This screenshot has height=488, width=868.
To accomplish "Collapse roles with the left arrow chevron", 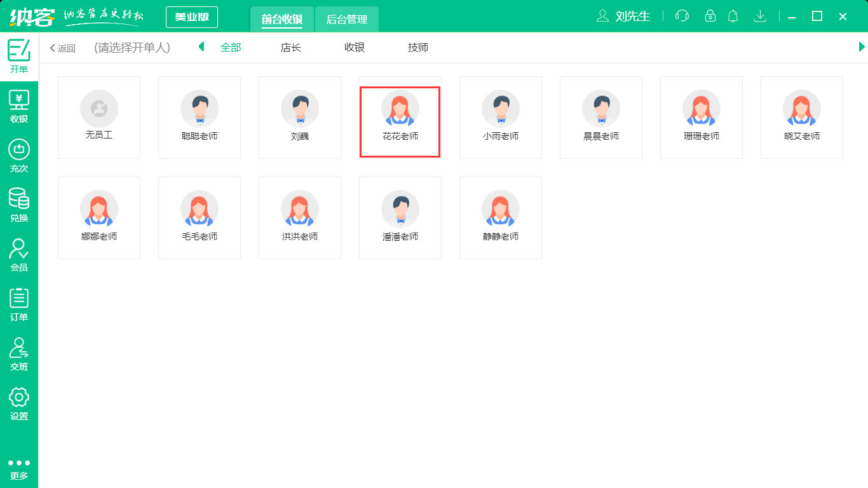I will point(201,47).
